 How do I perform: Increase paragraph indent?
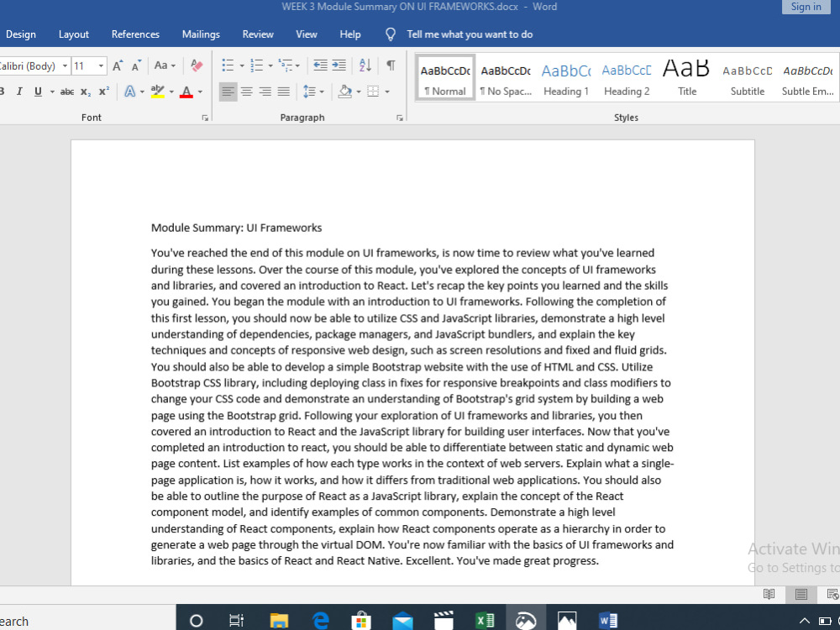point(339,66)
